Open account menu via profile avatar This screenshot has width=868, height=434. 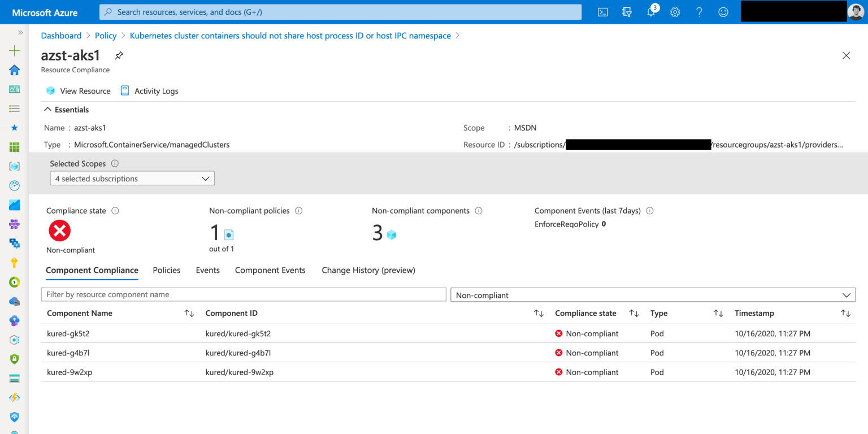tap(856, 12)
